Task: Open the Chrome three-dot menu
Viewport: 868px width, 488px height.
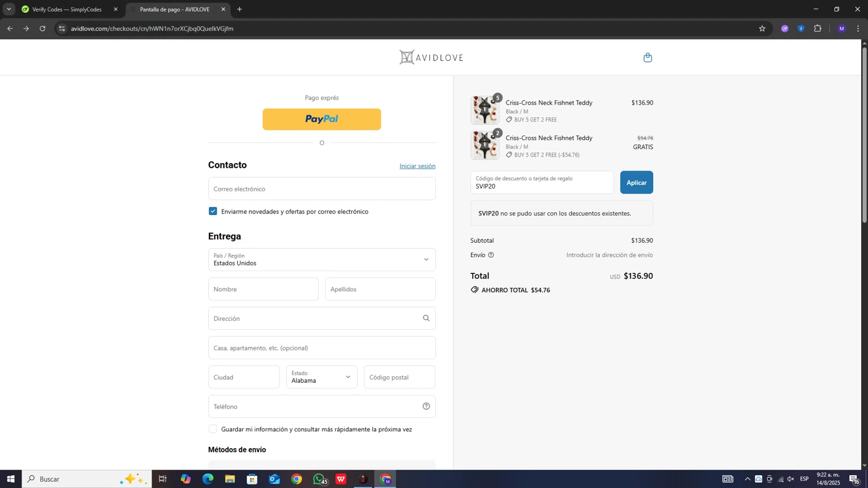Action: click(x=858, y=28)
